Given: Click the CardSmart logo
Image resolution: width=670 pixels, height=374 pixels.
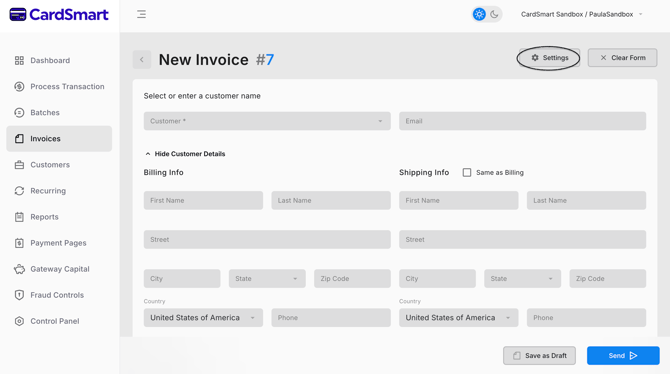Looking at the screenshot, I should (59, 15).
